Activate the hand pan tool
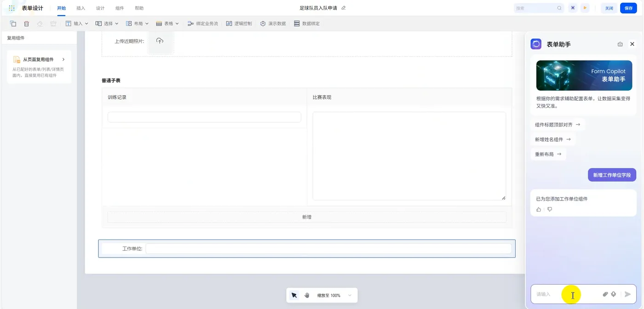This screenshot has height=309, width=644. click(x=307, y=295)
